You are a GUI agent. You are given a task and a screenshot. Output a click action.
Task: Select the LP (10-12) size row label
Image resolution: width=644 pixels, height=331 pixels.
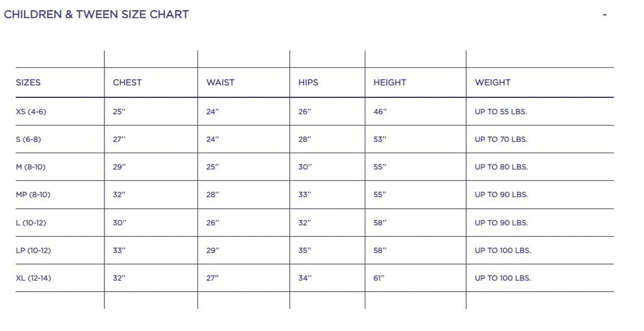(33, 251)
